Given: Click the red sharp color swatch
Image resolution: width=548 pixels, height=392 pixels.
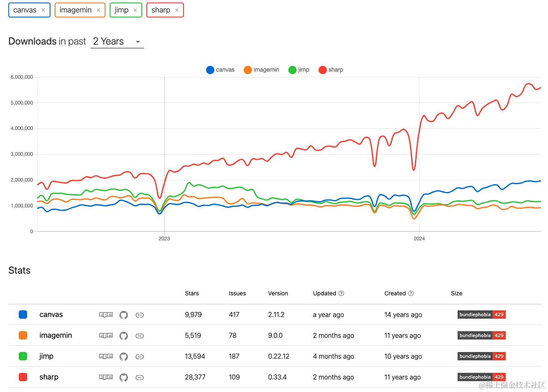Looking at the screenshot, I should (x=23, y=377).
